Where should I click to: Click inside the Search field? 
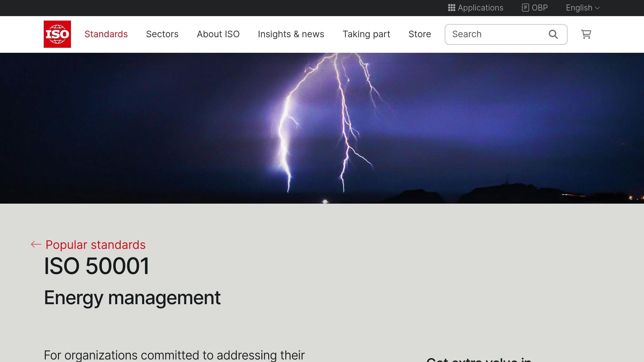491,34
